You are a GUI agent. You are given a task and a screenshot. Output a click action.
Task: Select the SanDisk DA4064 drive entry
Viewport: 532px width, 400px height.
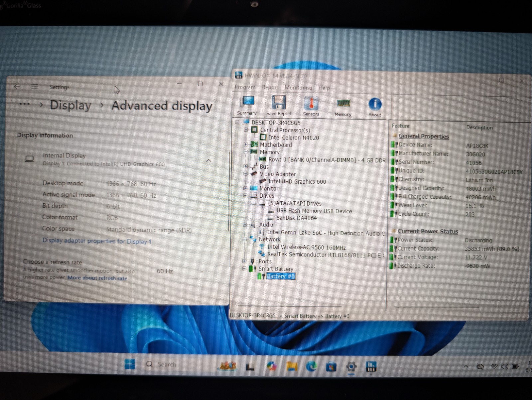(296, 218)
